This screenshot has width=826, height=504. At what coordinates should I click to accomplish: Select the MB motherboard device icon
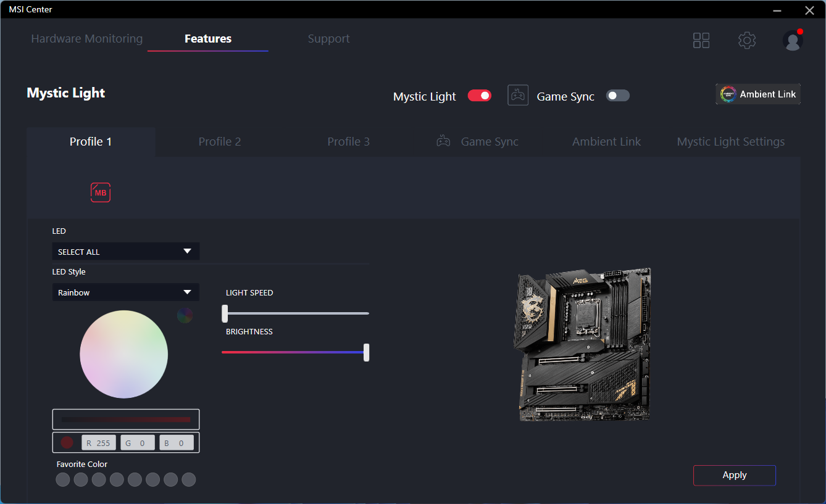(101, 192)
